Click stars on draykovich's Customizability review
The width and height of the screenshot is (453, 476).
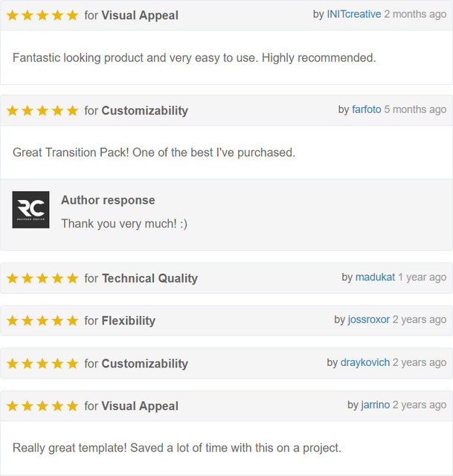tap(42, 364)
